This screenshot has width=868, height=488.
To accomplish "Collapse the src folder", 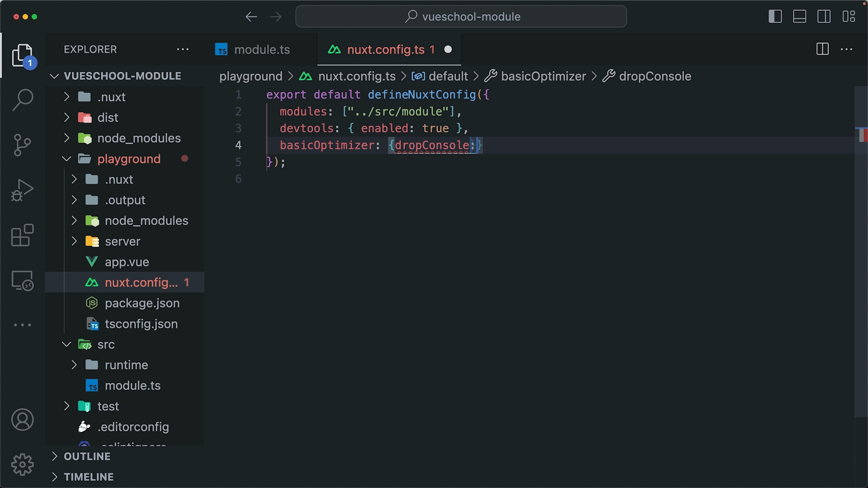I will 125,344.
